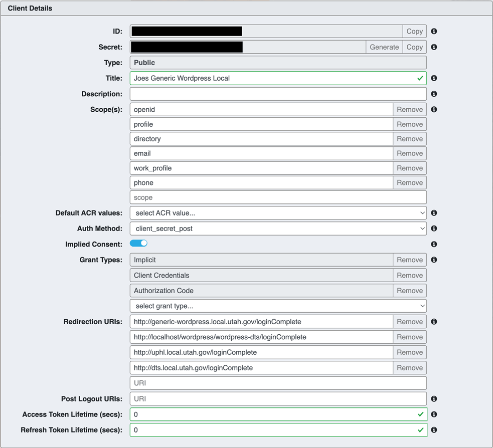Click the Scope(s) info icon
The height and width of the screenshot is (448, 493).
click(434, 109)
